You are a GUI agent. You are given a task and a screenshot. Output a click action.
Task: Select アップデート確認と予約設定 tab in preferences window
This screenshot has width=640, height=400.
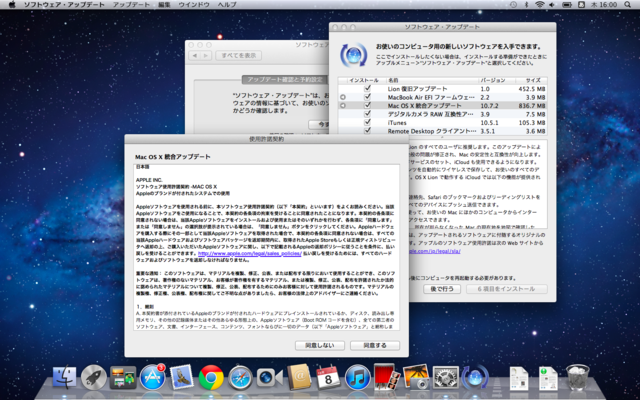coord(285,80)
